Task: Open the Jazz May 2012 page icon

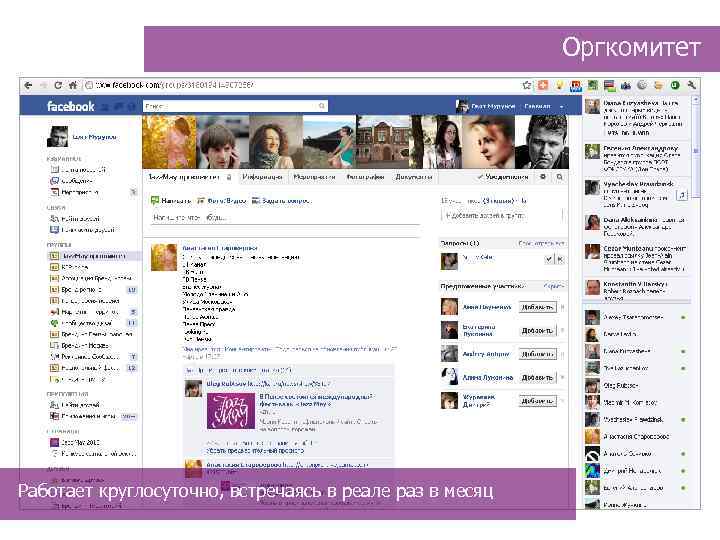Action: 54,443
